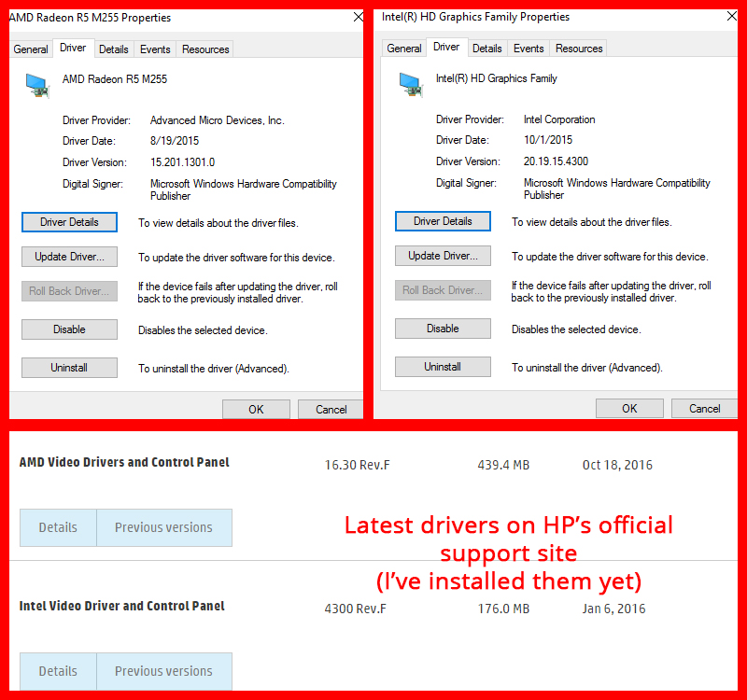Click the 'Oct 18, 2016' release date

point(617,465)
